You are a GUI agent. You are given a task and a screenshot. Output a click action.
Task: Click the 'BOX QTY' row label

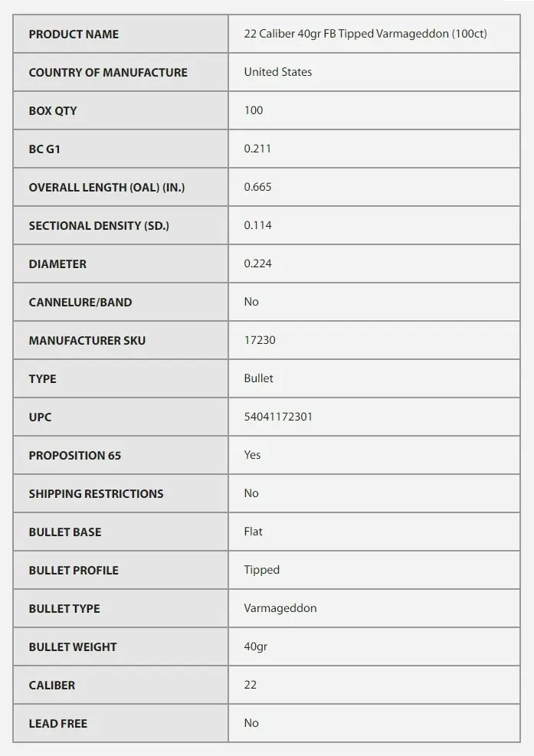pyautogui.click(x=53, y=110)
